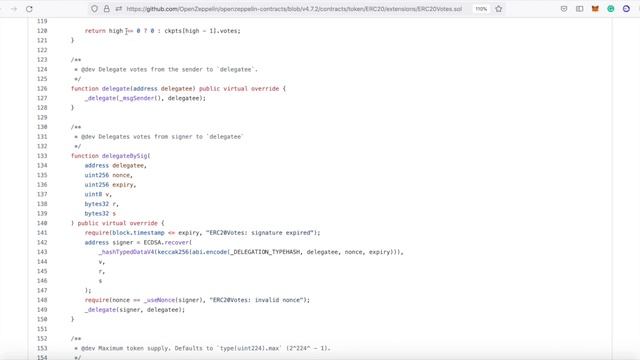Reset the 110% zoom level badge
This screenshot has width=640, height=360.
(x=481, y=9)
